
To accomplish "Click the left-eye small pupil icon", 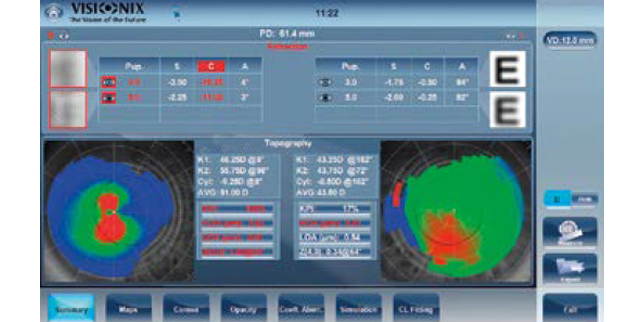I will 108,82.
